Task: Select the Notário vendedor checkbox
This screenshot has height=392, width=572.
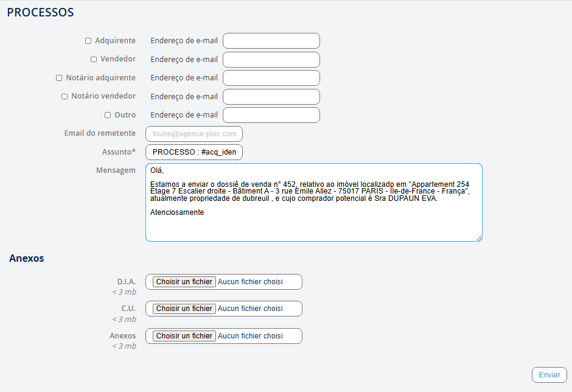Action: pyautogui.click(x=65, y=96)
